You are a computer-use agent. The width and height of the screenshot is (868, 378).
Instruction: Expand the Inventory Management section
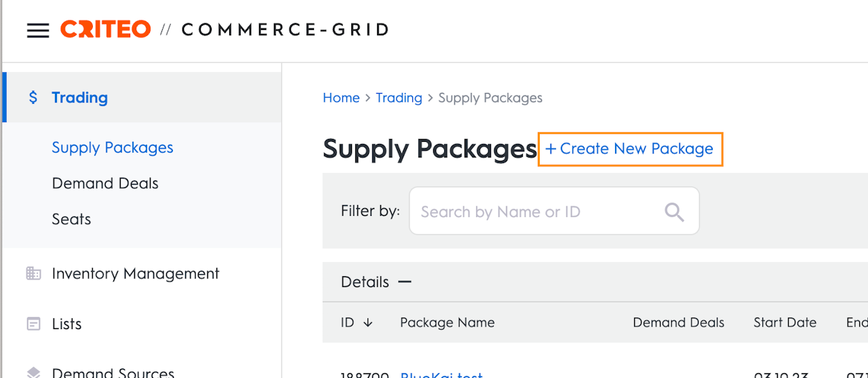point(136,273)
